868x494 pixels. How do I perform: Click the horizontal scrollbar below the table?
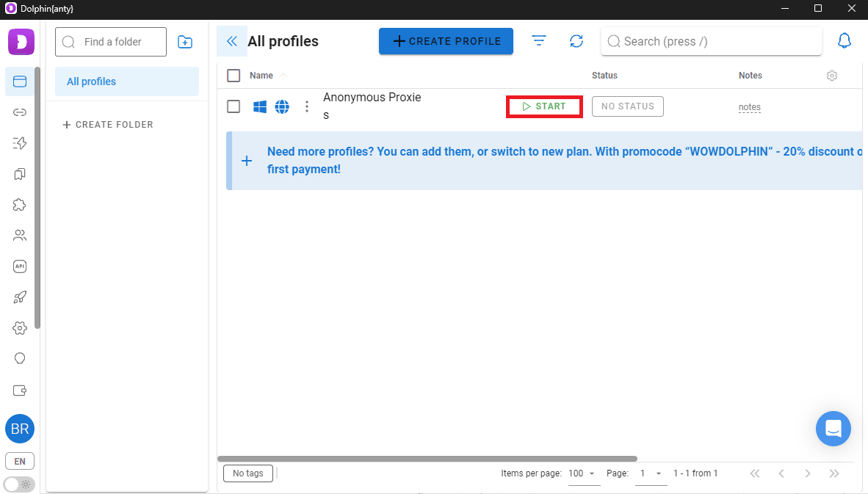pyautogui.click(x=427, y=459)
